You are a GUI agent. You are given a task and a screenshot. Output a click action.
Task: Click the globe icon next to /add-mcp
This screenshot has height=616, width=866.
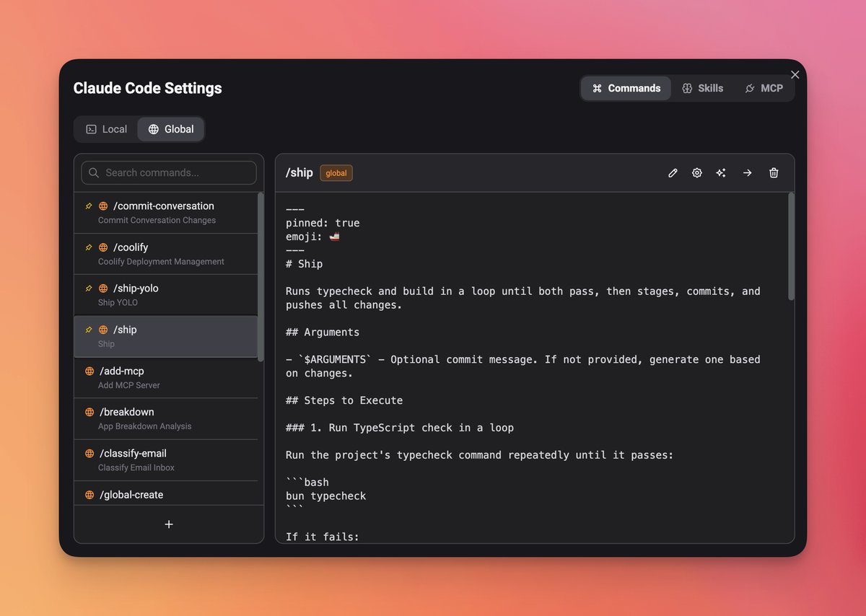tap(89, 371)
